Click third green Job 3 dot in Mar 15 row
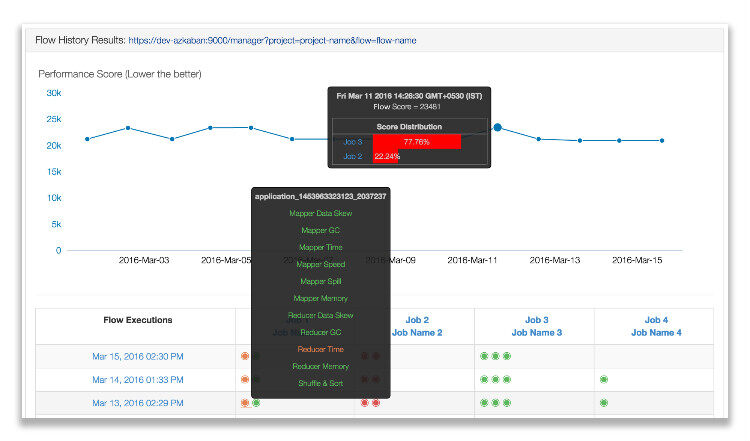750x441 pixels. [507, 356]
